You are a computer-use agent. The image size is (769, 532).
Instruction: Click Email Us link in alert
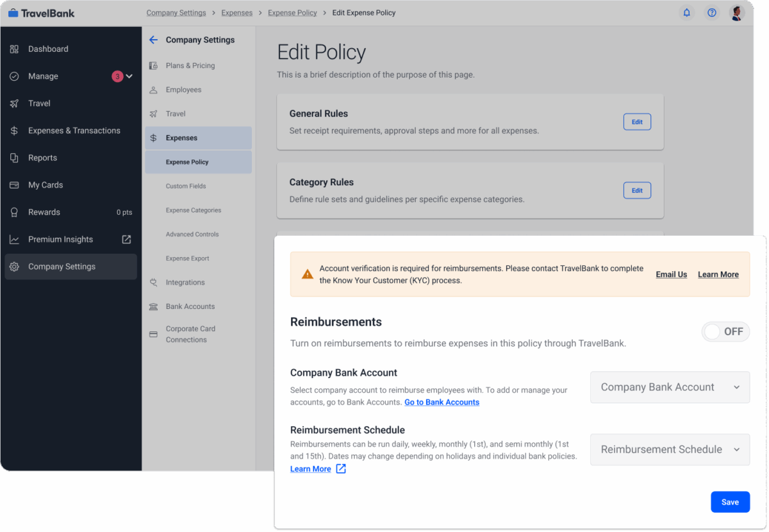tap(671, 274)
